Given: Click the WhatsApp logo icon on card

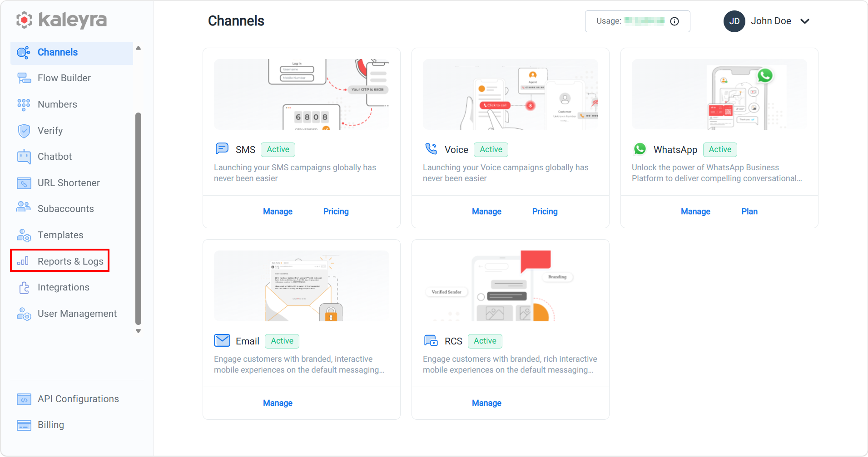Looking at the screenshot, I should coord(640,149).
